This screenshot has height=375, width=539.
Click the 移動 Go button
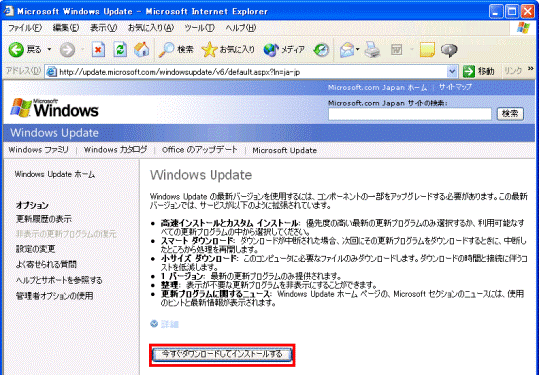(479, 71)
